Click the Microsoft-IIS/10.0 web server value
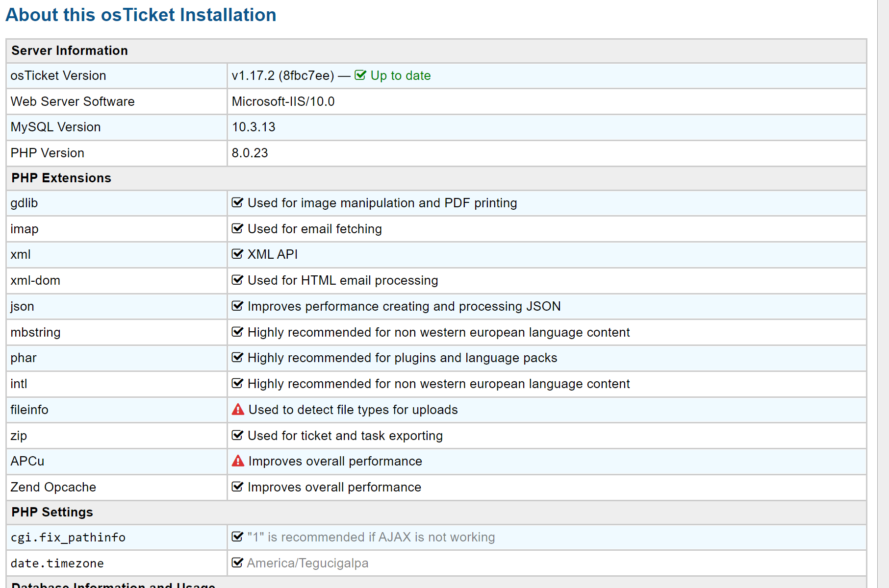 click(x=283, y=101)
